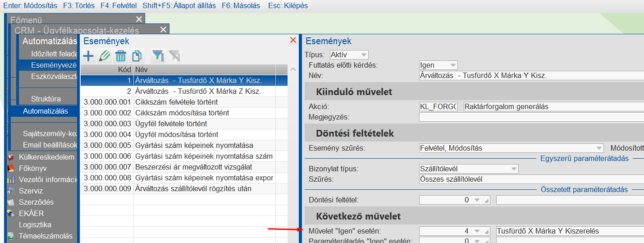Image resolution: width=644 pixels, height=243 pixels.
Task: Delete event with the trash icon
Action: click(x=121, y=56)
